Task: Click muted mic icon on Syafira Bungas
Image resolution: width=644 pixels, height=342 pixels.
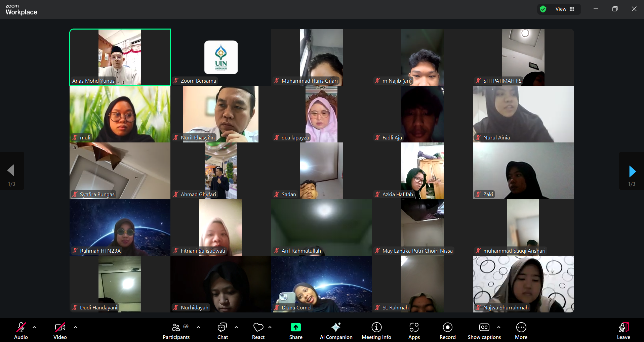Action: point(75,194)
